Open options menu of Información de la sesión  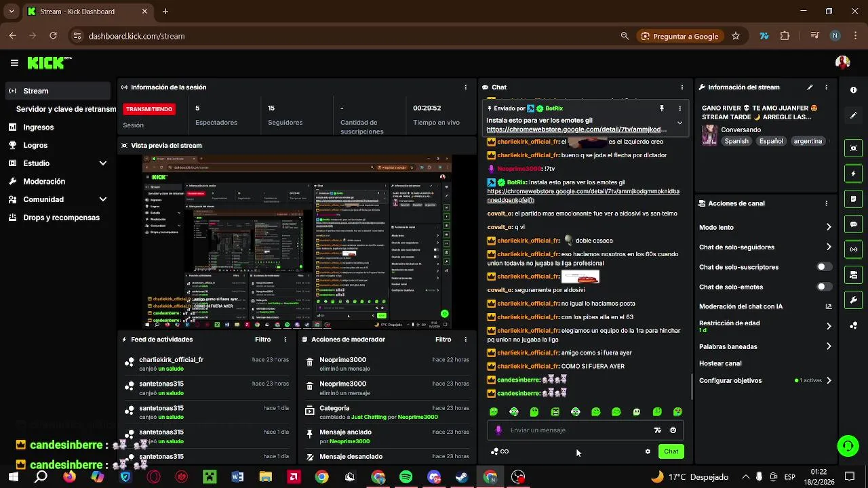coord(465,87)
